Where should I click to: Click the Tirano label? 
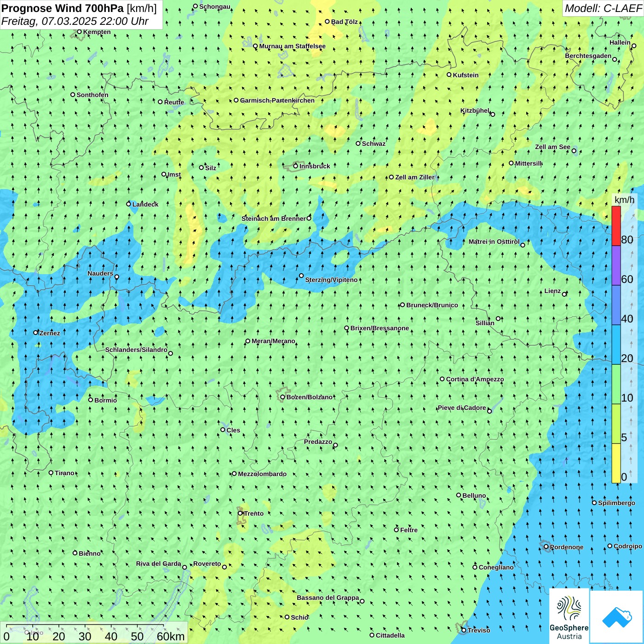click(64, 473)
